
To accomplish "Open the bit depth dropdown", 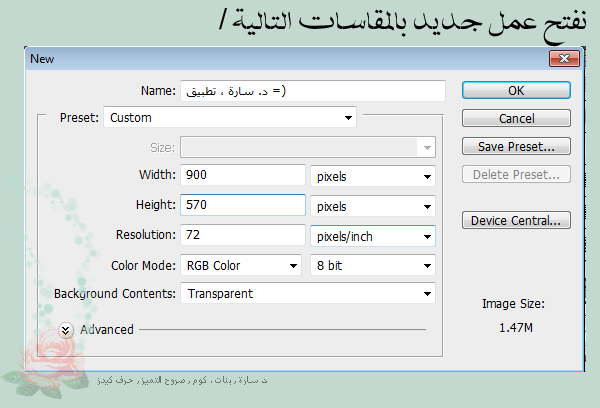I will pos(372,266).
